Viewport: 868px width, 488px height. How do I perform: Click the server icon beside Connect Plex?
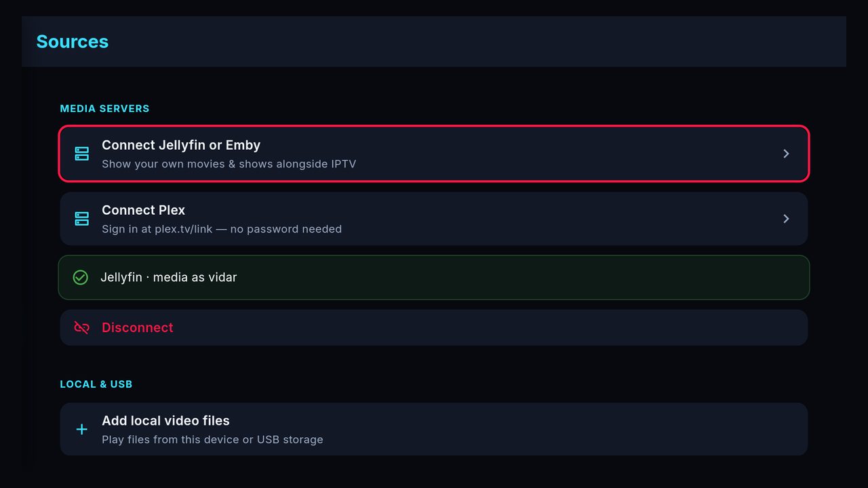82,219
